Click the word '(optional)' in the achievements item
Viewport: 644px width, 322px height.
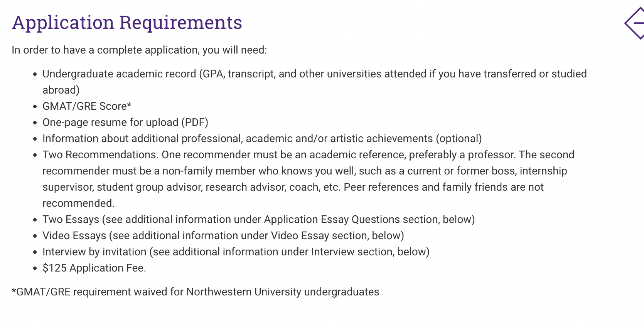[x=459, y=139]
